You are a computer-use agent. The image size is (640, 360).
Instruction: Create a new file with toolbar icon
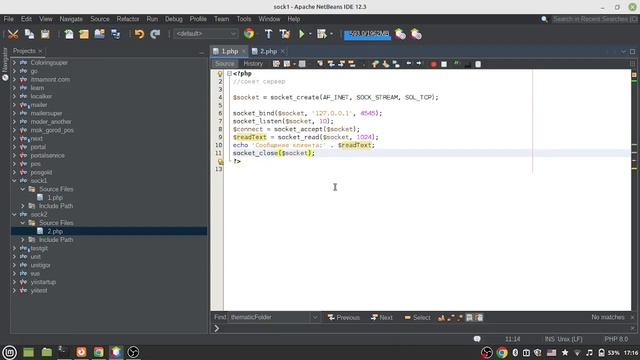pyautogui.click(x=69, y=34)
